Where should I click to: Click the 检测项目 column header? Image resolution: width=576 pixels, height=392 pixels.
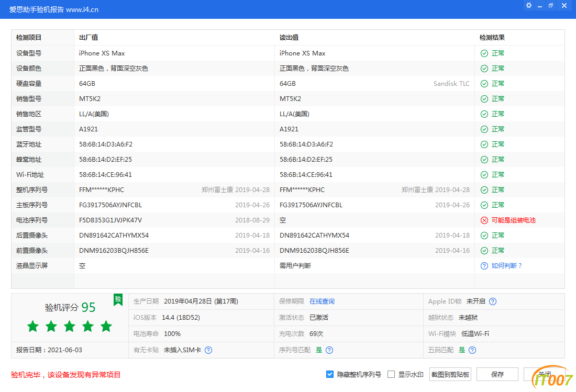click(x=29, y=38)
